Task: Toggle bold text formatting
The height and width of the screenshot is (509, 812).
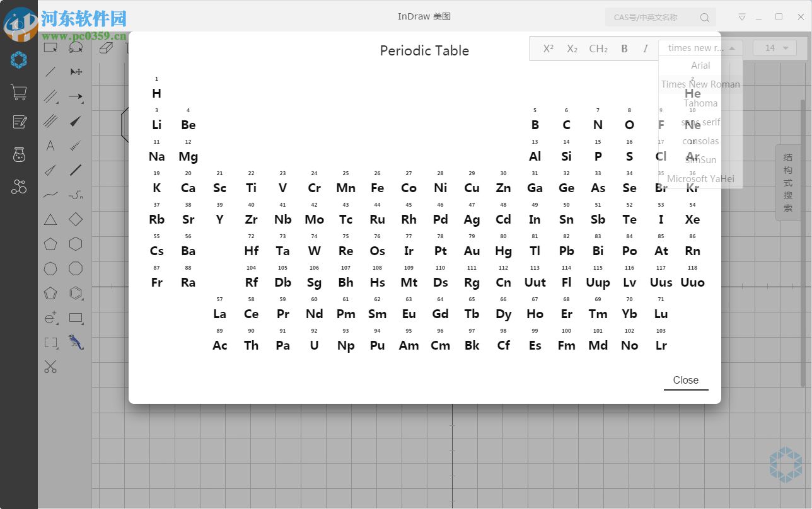Action: [x=623, y=48]
